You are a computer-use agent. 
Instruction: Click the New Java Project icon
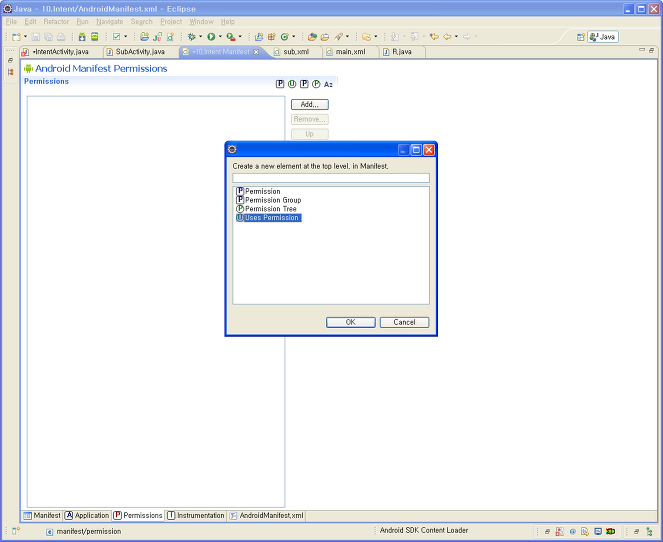(x=259, y=37)
